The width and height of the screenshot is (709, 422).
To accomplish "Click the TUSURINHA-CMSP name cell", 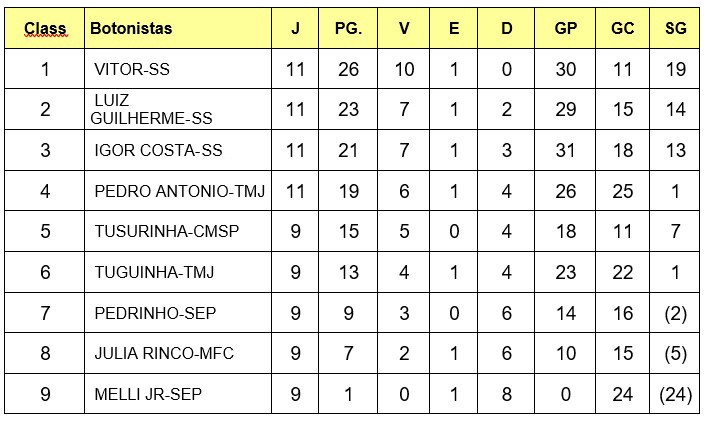I will click(x=166, y=232).
